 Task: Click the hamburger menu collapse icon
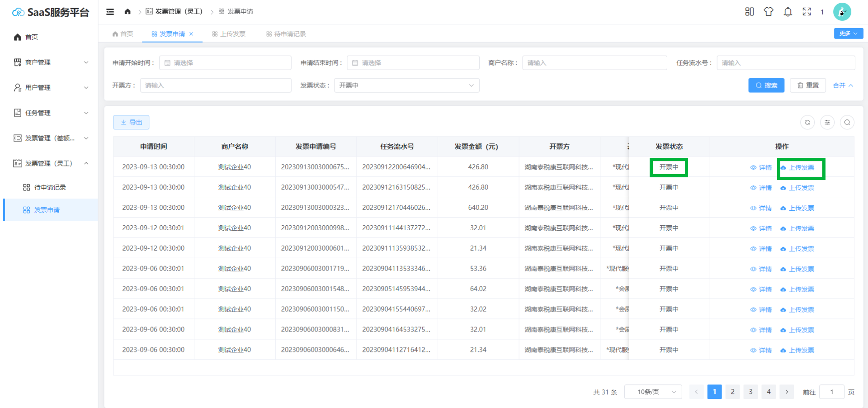click(x=110, y=12)
